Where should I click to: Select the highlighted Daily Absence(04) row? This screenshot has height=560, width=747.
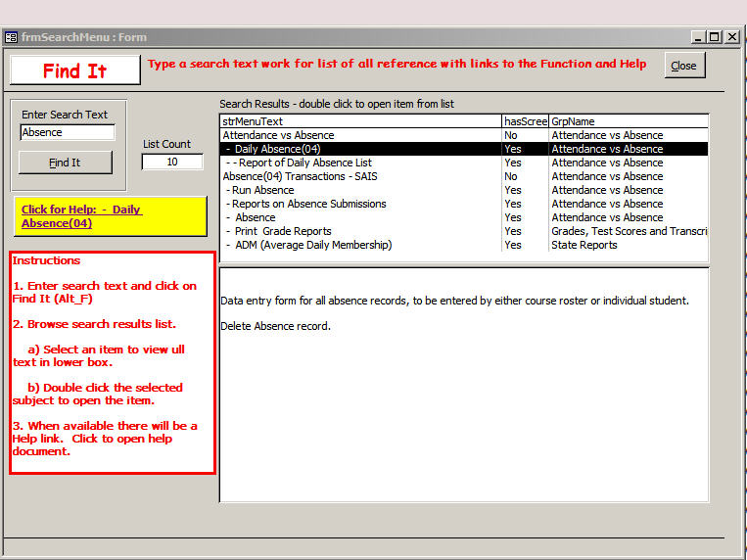click(464, 149)
